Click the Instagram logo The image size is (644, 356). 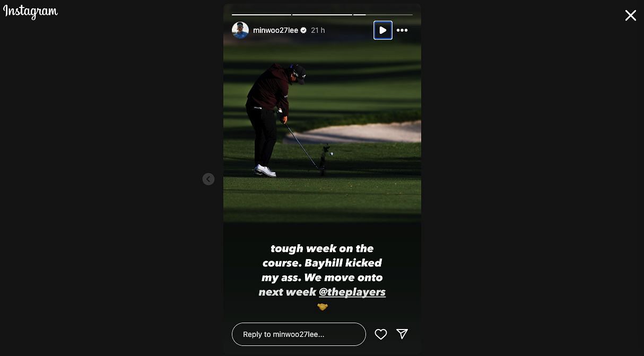(30, 12)
